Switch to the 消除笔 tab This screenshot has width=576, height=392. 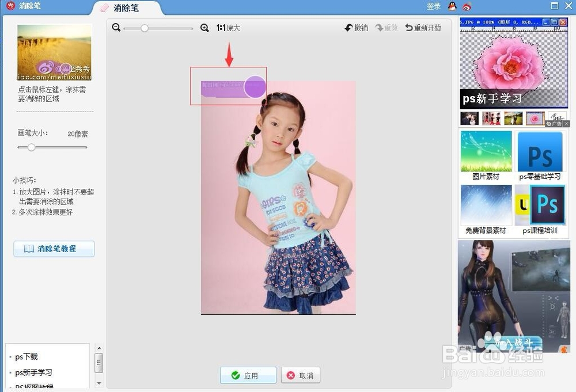(x=126, y=9)
